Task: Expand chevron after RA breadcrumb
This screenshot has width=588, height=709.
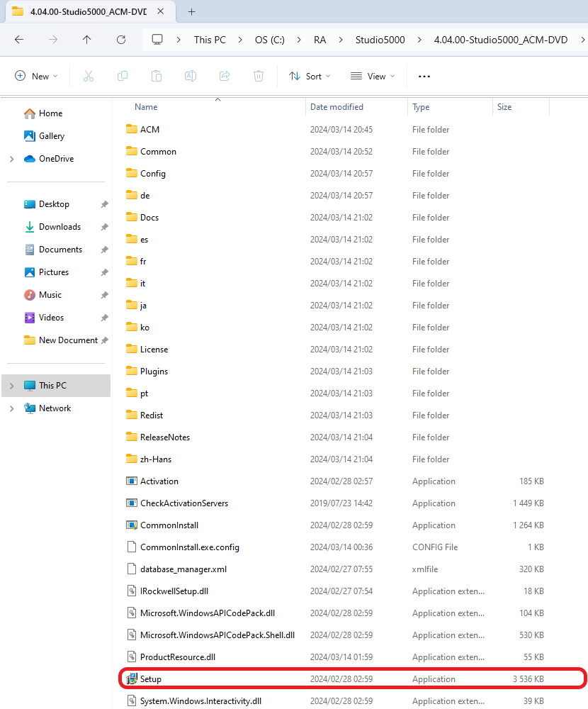Action: pyautogui.click(x=340, y=40)
